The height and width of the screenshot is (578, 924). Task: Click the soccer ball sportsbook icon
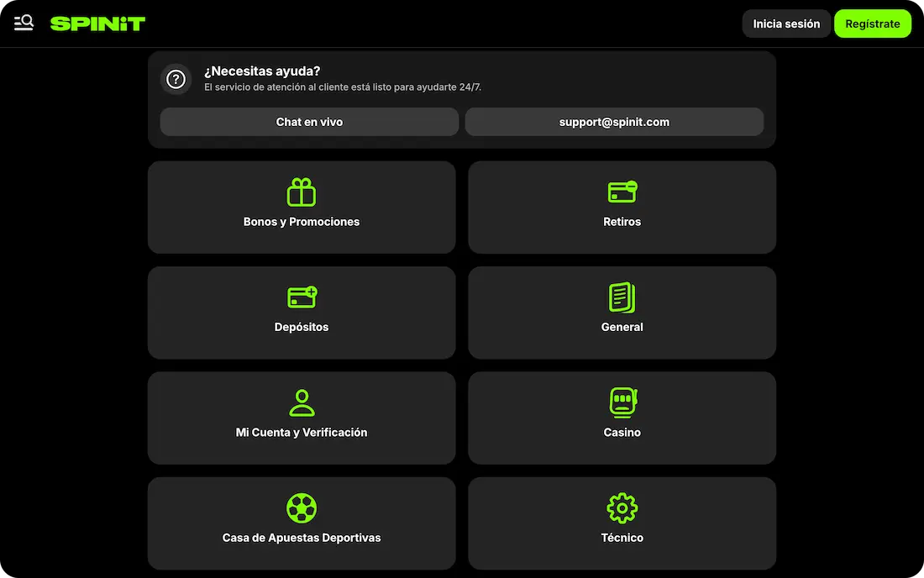click(302, 508)
